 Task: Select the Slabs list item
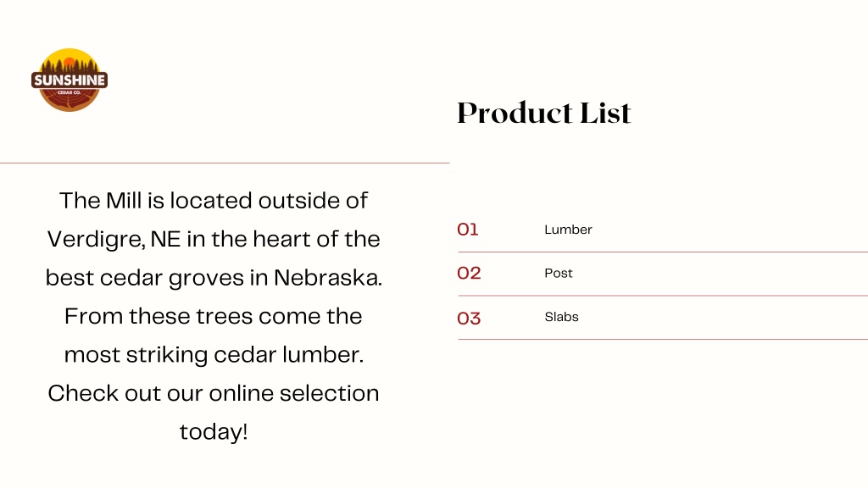(561, 317)
